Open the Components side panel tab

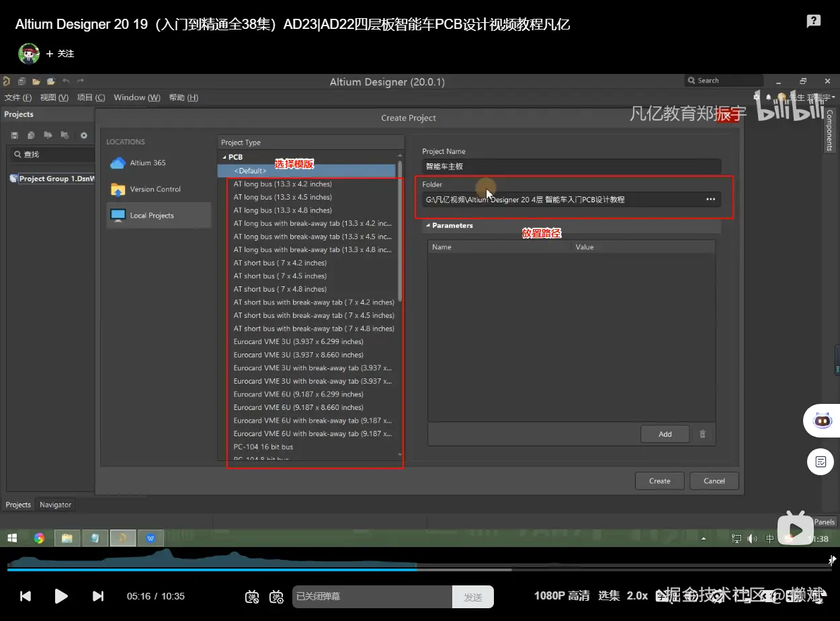(829, 130)
